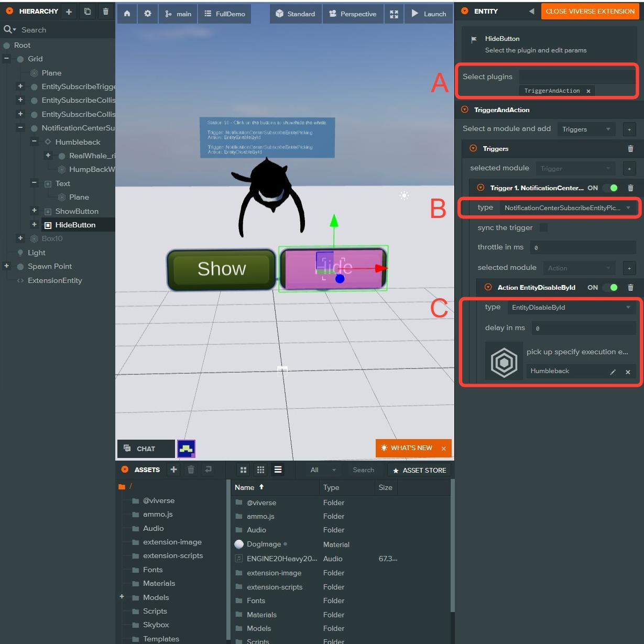Toggle Action EntityDisableById ON switch
The image size is (644, 644).
tap(610, 287)
